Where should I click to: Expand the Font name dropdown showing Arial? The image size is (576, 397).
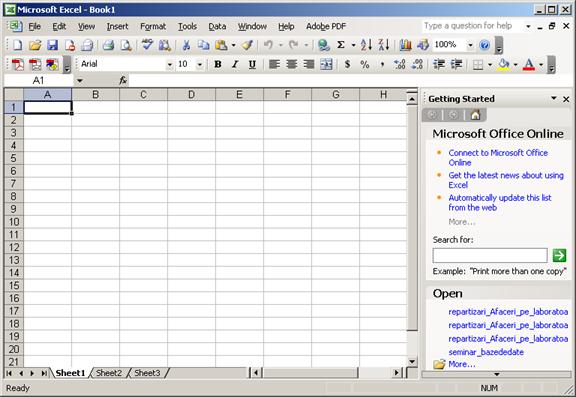point(169,65)
